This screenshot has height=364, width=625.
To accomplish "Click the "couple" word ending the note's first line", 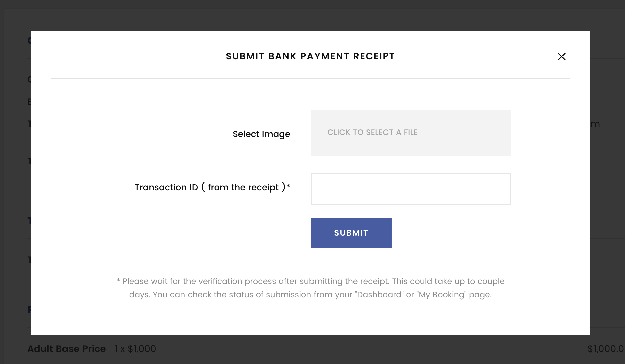I will 491,281.
